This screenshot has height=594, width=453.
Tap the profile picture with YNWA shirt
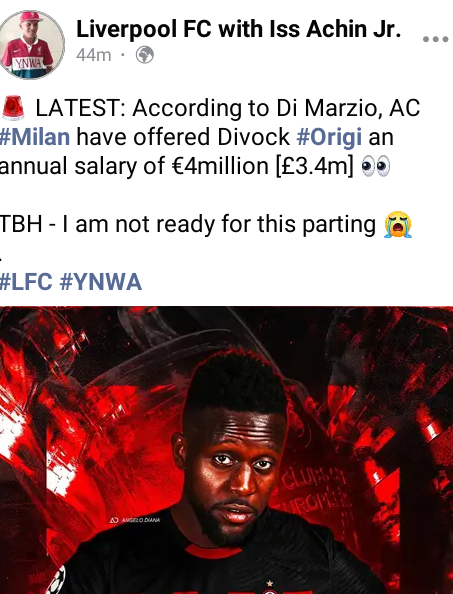click(x=30, y=45)
